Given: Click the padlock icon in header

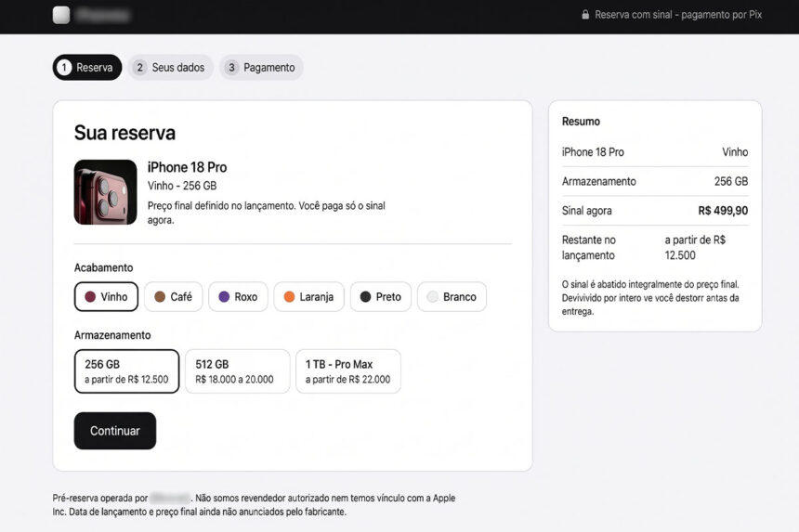Looking at the screenshot, I should click(x=585, y=15).
